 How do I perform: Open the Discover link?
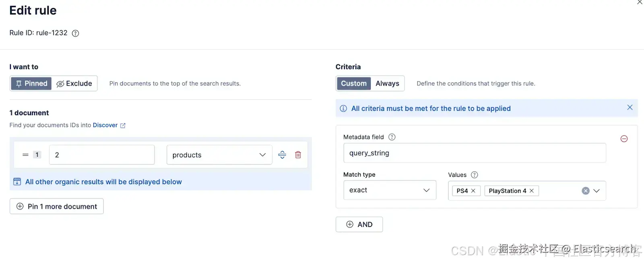point(105,125)
